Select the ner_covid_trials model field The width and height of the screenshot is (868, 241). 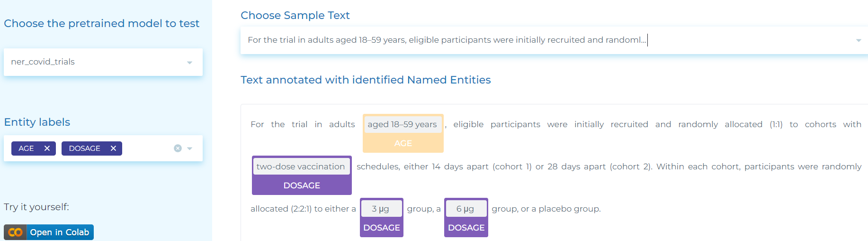click(x=95, y=62)
